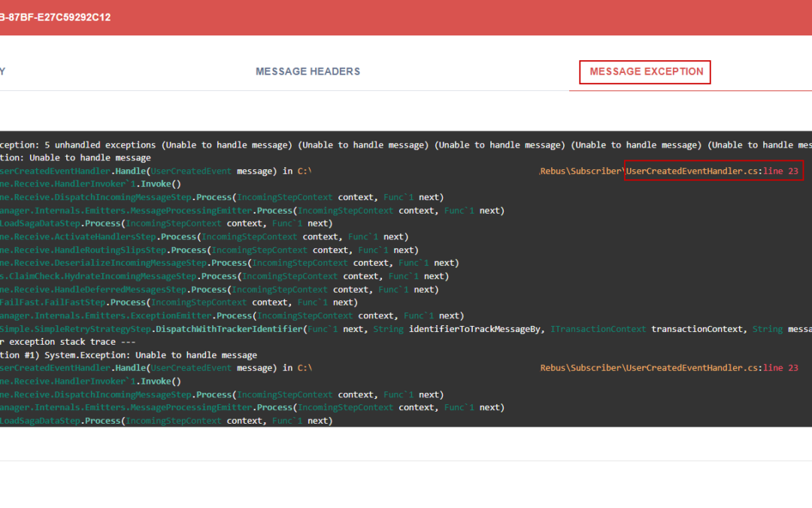Screen dimensions: 812x508
Task: Click the message ID in the red header
Action: (56, 17)
